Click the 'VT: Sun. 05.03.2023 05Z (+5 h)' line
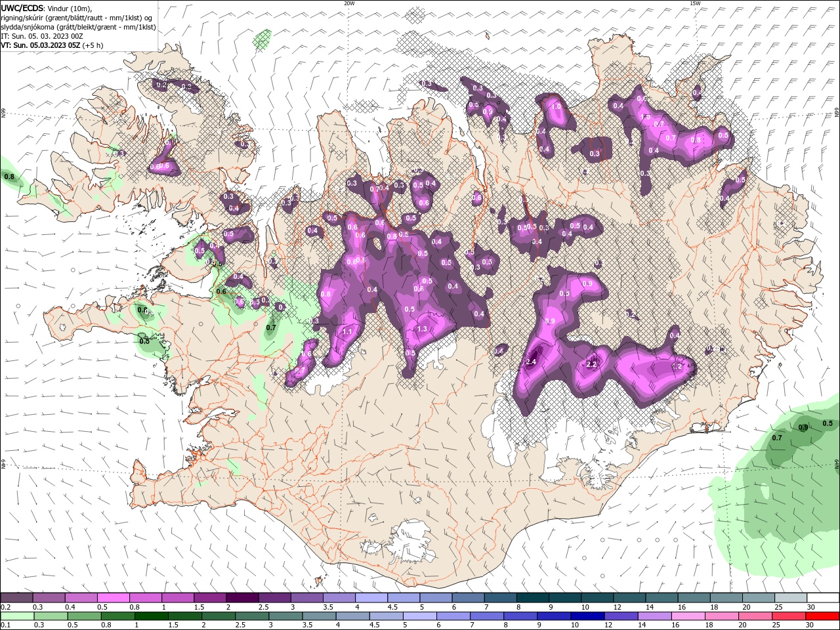Viewport: 840px width, 630px height. point(52,45)
